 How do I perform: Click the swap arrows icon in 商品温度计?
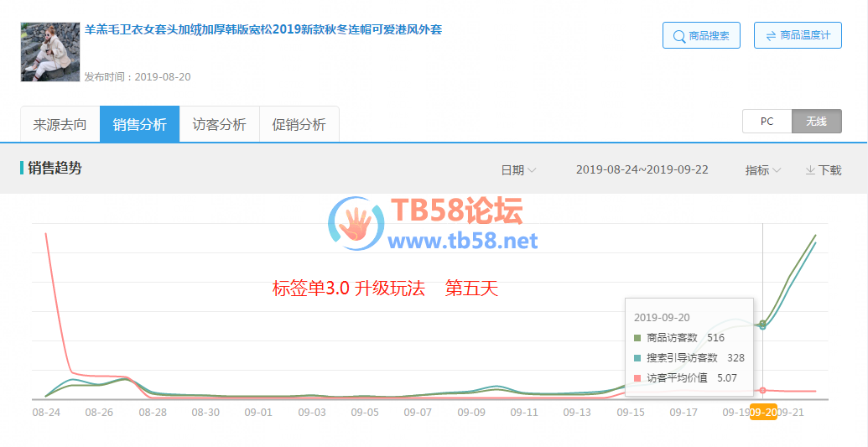pos(770,36)
